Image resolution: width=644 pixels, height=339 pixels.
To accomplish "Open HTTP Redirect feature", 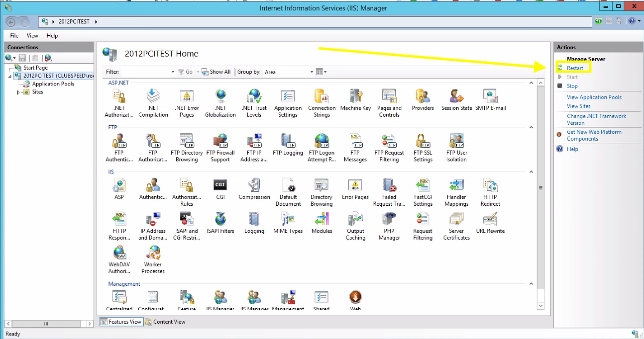I will [x=490, y=192].
